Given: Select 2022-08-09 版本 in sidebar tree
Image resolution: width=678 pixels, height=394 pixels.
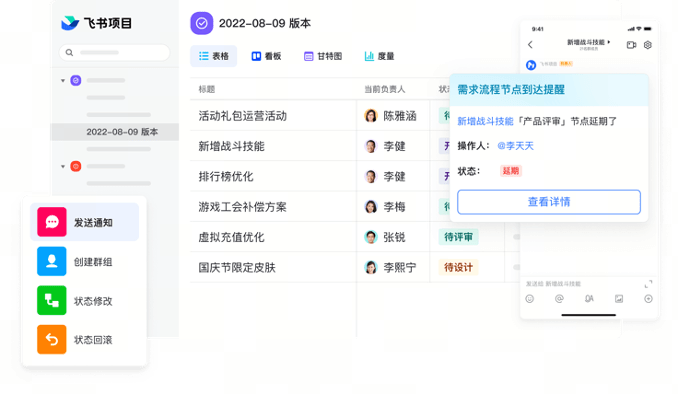Looking at the screenshot, I should [115, 132].
